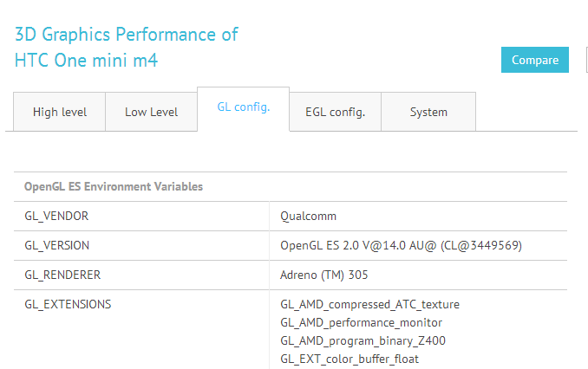Click the 3D Graphics Performance page title
588x369 pixels.
[127, 35]
